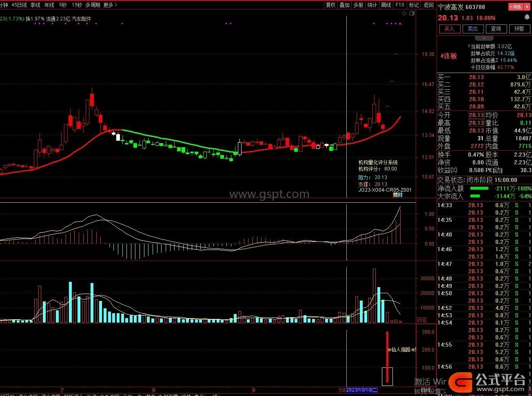
Task: Activate 画线 drawing tool
Action: tap(386, 5)
